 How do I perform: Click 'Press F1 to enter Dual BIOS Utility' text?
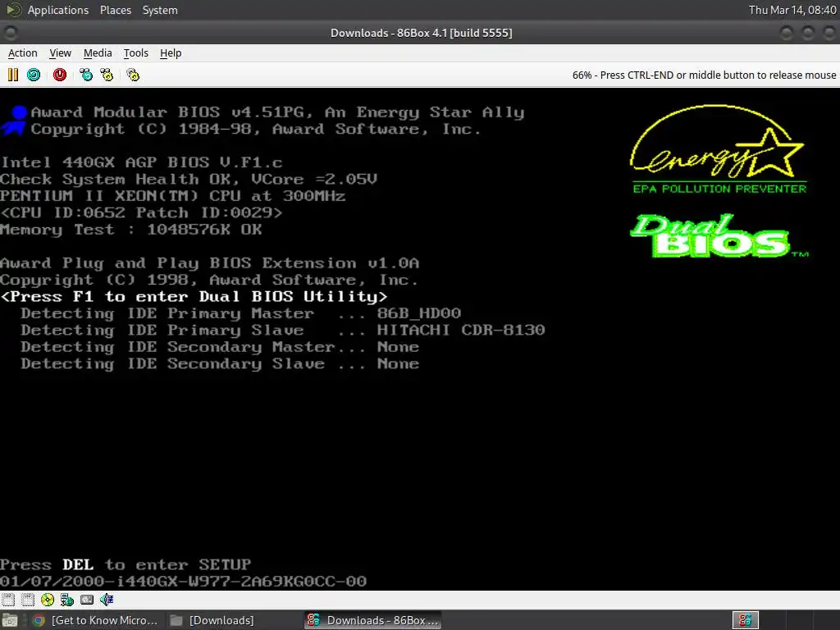click(x=194, y=296)
